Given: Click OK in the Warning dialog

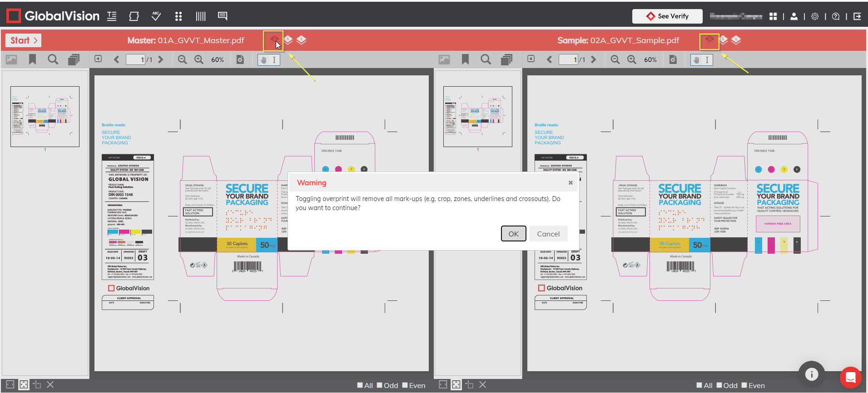Looking at the screenshot, I should [x=513, y=234].
